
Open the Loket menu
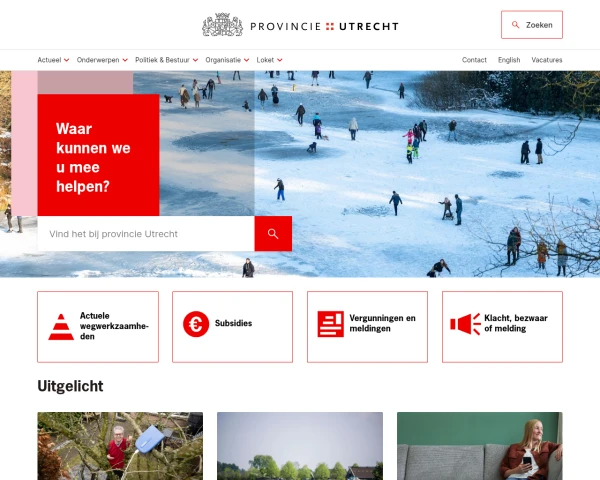269,60
